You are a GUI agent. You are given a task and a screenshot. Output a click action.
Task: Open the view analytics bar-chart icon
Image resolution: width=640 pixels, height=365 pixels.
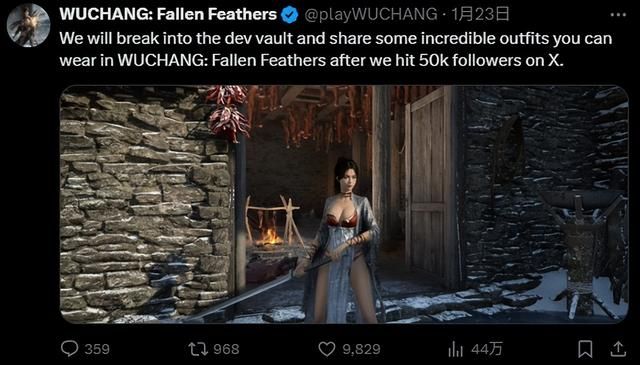(456, 349)
